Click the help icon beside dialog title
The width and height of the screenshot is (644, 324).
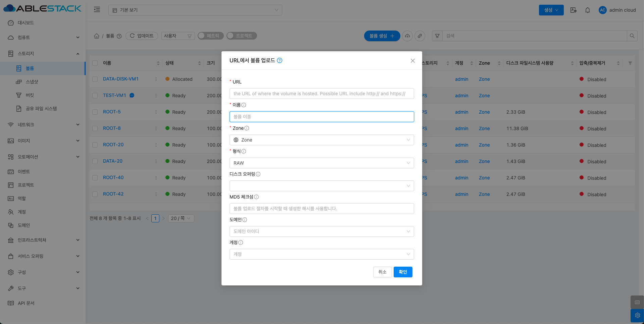[x=280, y=60]
